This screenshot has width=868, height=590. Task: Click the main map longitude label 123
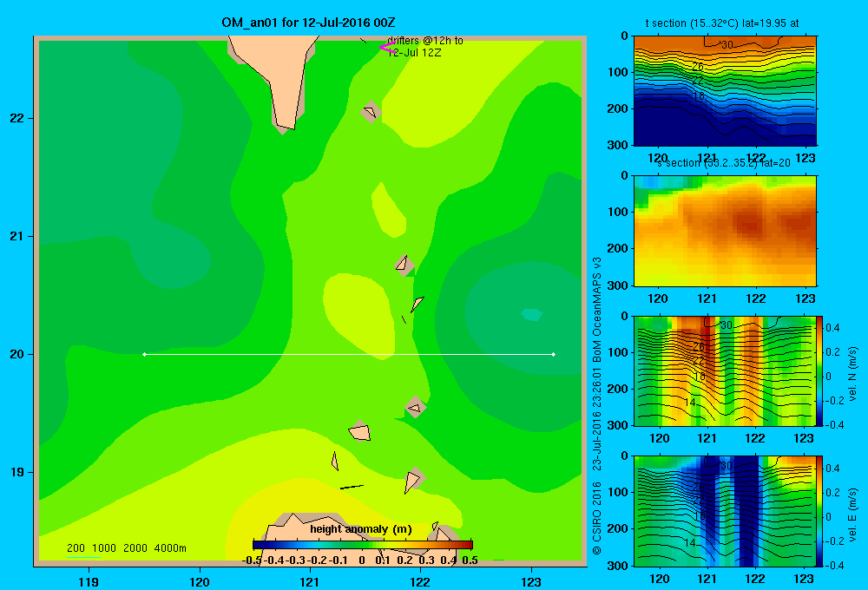[x=531, y=581]
